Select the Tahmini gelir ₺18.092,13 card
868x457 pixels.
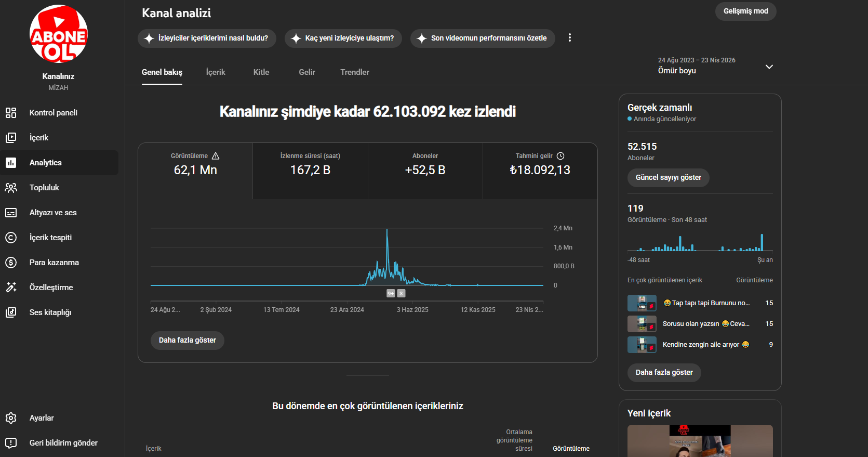[x=540, y=171]
